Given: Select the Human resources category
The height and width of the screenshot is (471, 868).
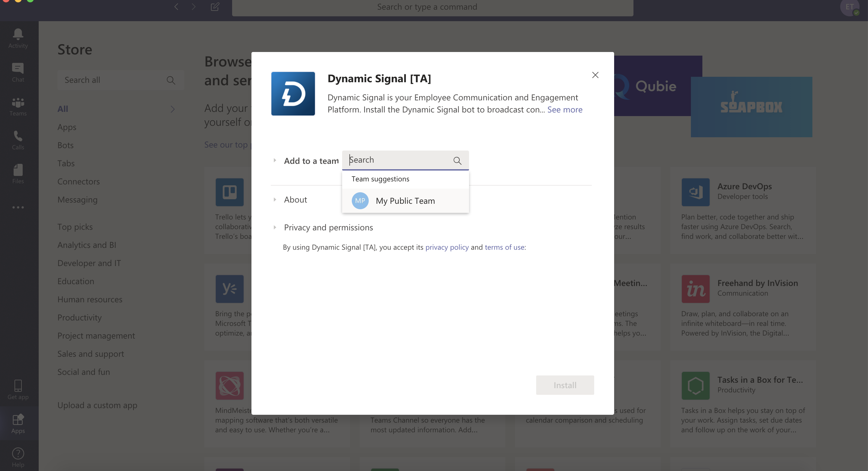Looking at the screenshot, I should point(90,299).
